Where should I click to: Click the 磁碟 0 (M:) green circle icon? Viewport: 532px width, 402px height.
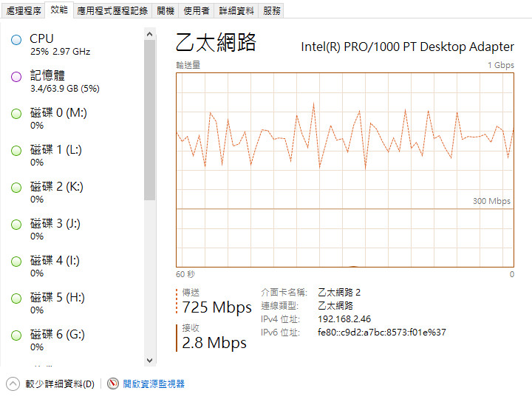16,114
